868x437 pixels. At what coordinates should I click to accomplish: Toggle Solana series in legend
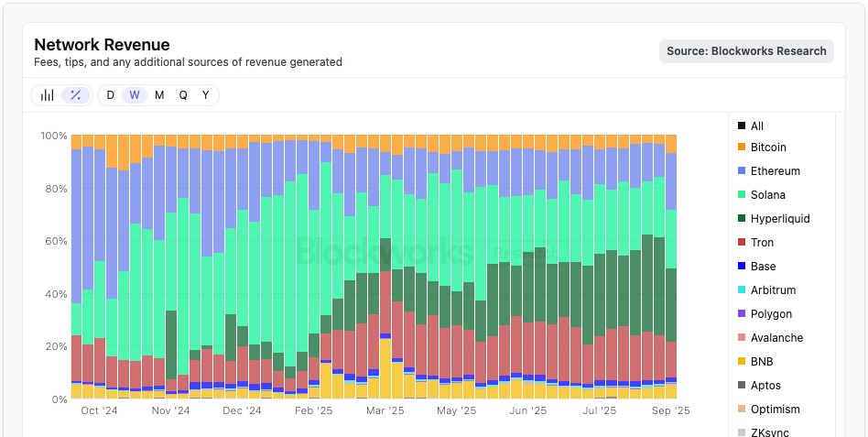(x=761, y=195)
